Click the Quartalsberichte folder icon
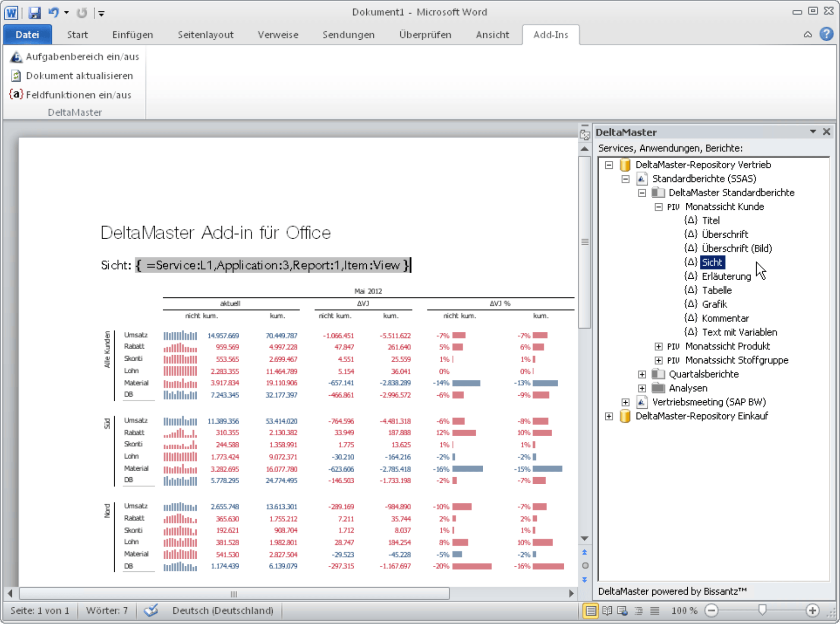The height and width of the screenshot is (624, 840). click(658, 374)
